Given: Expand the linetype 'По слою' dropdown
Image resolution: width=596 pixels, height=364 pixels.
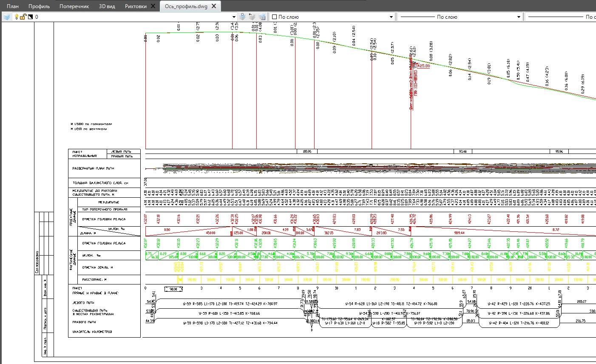Looking at the screenshot, I should pos(519,17).
